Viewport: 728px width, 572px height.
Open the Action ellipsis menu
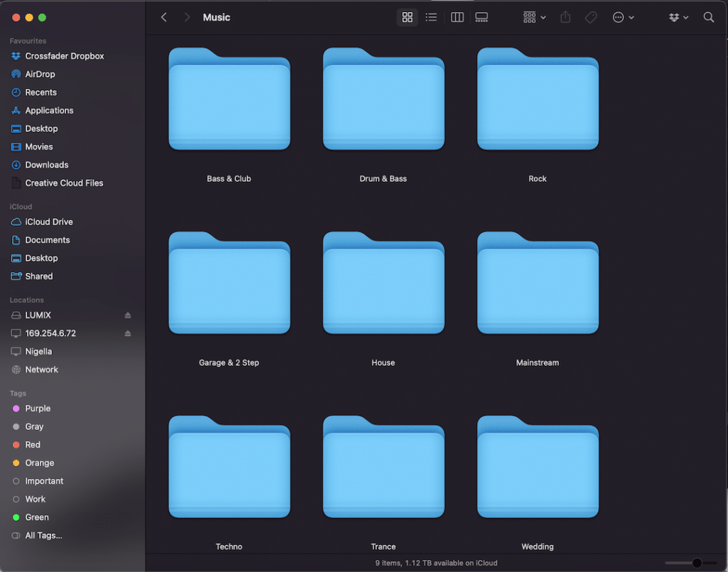tap(623, 17)
